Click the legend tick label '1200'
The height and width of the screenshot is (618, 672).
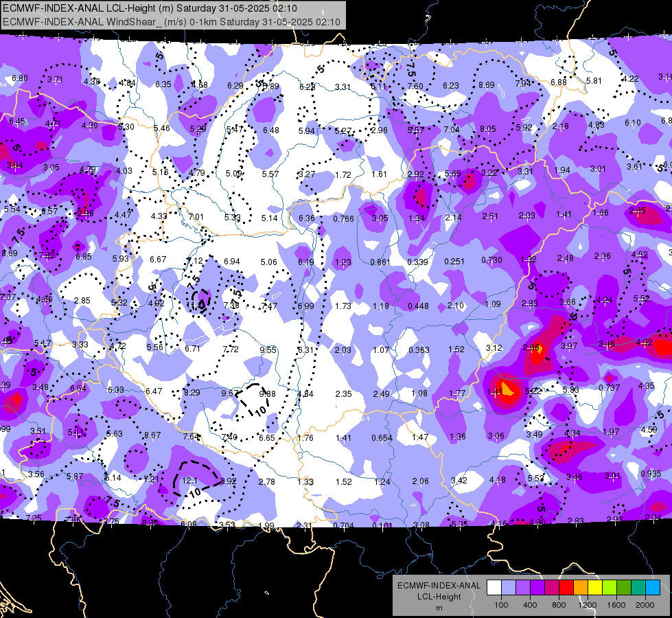pos(587,605)
